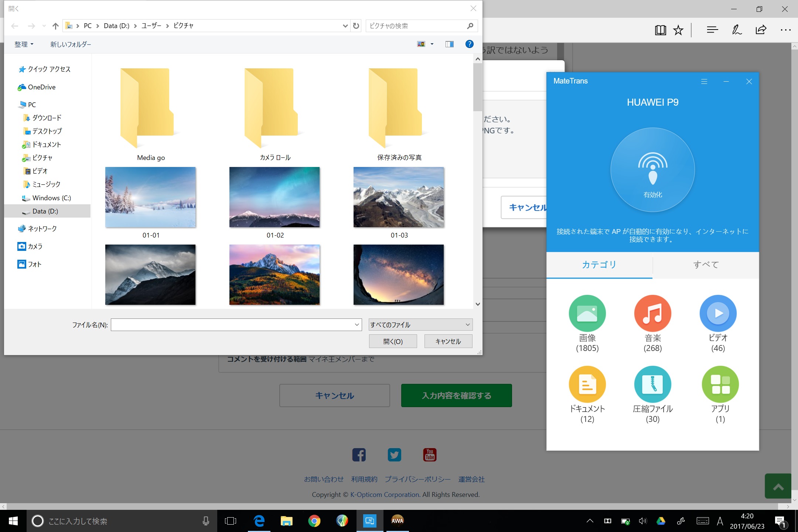The image size is (798, 532).
Task: Open the 音楽 music category icon
Action: click(652, 313)
